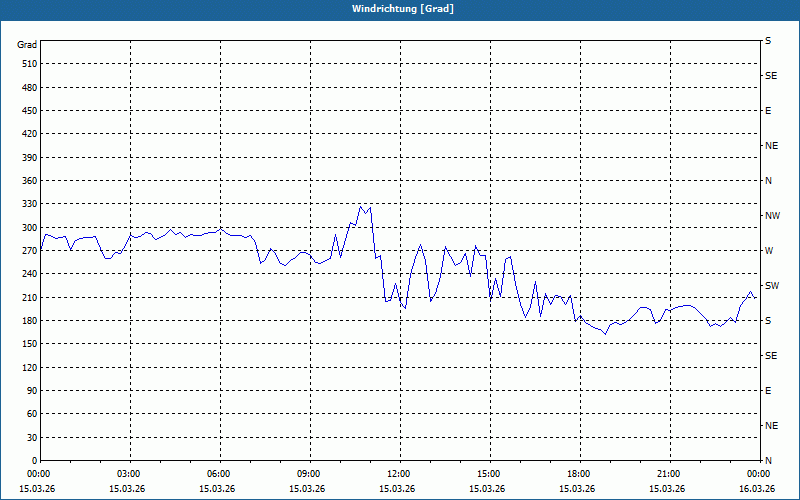Click the E compass label beside the 450 gridline
This screenshot has width=800, height=500.
click(768, 111)
